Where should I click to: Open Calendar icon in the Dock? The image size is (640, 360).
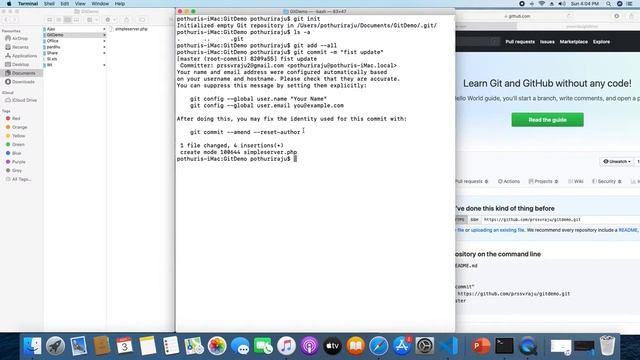tap(124, 346)
